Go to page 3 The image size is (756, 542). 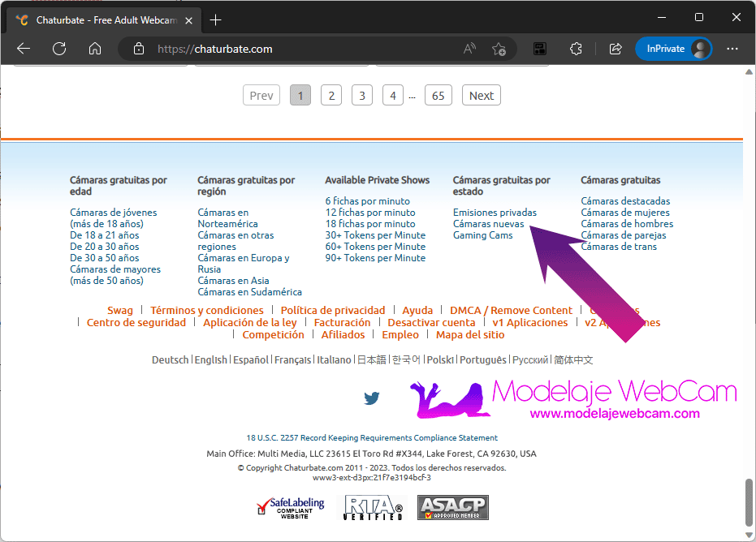tap(362, 96)
